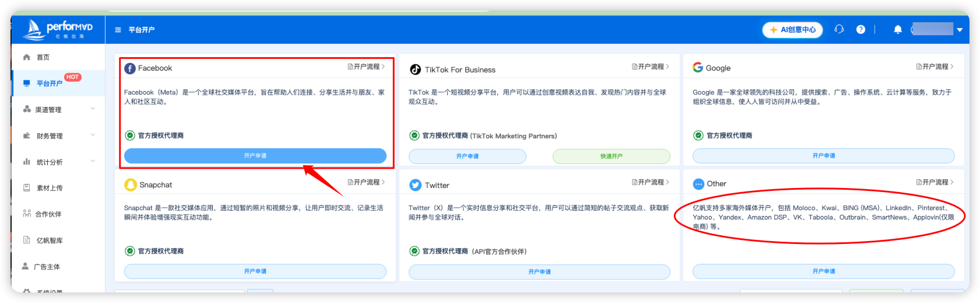Image resolution: width=980 pixels, height=303 pixels.
Task: Toggle the sidebar hamburger menu icon
Action: coord(118,30)
